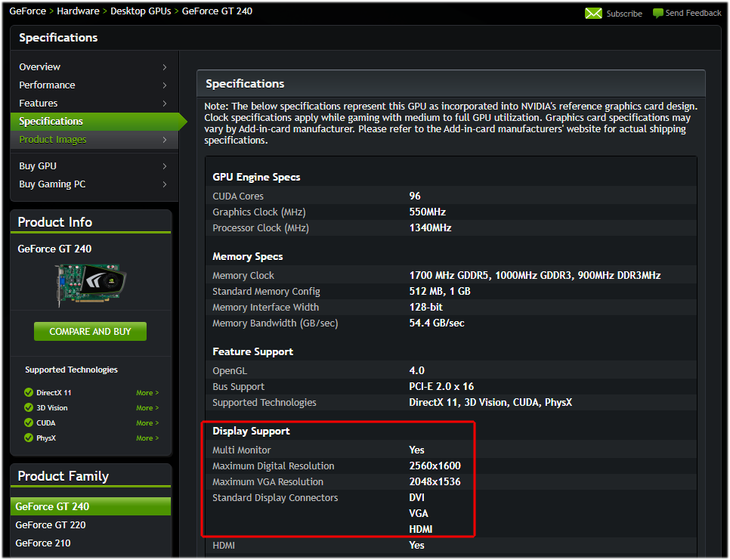
Task: Select GeForce 210 in Product Family
Action: coord(43,543)
